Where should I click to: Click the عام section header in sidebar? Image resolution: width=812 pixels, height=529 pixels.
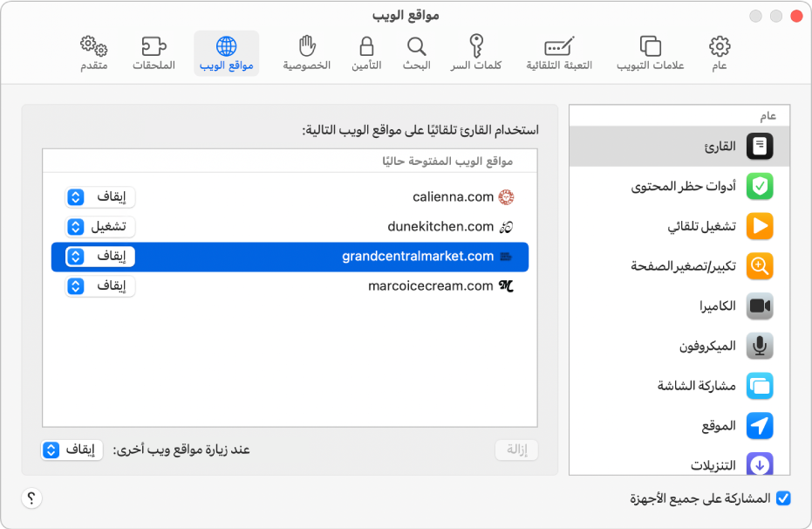(768, 115)
